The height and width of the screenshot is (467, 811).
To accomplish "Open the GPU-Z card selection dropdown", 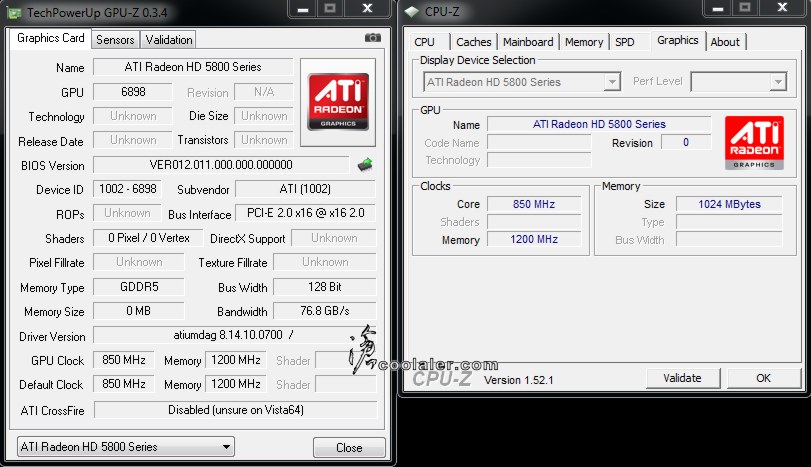I will pos(126,446).
